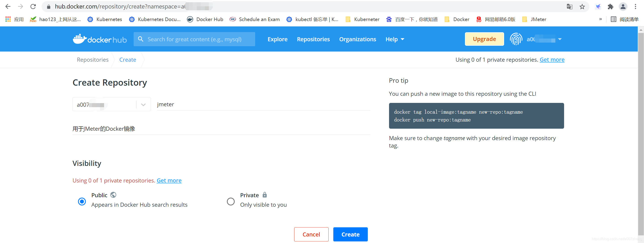This screenshot has width=644, height=243.
Task: Click the search magnifier icon
Action: point(141,39)
